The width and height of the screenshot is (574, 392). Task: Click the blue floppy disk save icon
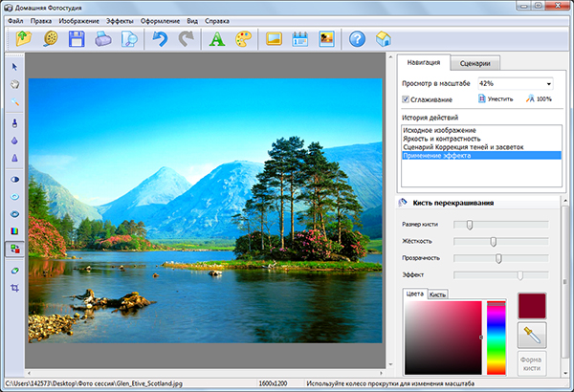[x=77, y=39]
